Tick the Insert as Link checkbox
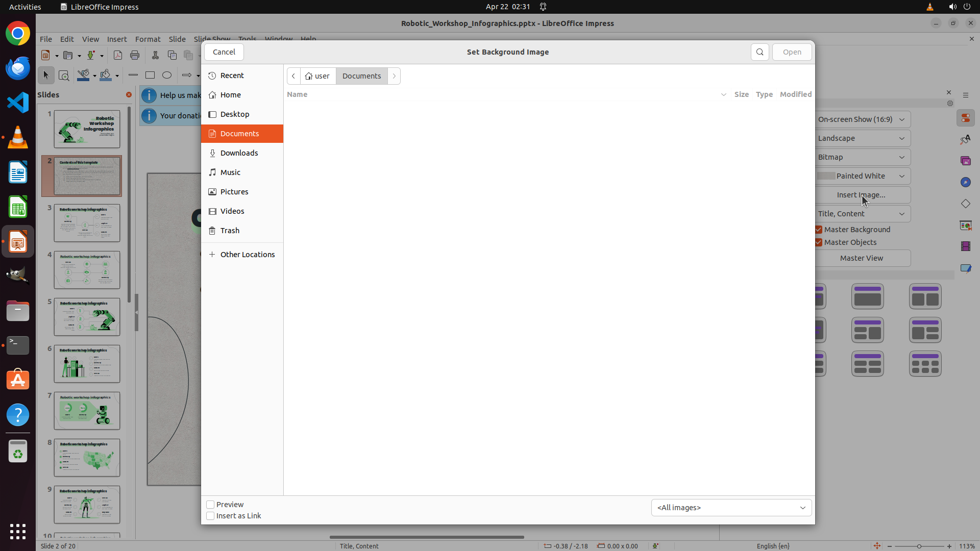Screen dimensions: 980x551 point(210,516)
